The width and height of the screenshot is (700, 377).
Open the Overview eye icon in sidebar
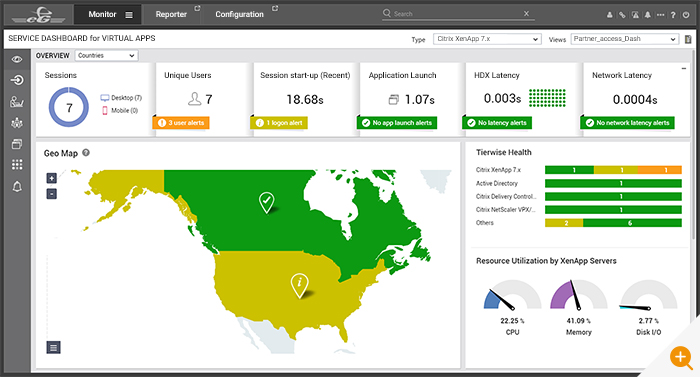click(x=17, y=59)
